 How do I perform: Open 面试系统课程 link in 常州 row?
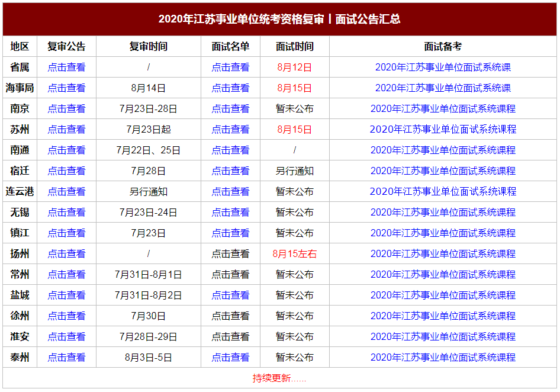pos(443,274)
